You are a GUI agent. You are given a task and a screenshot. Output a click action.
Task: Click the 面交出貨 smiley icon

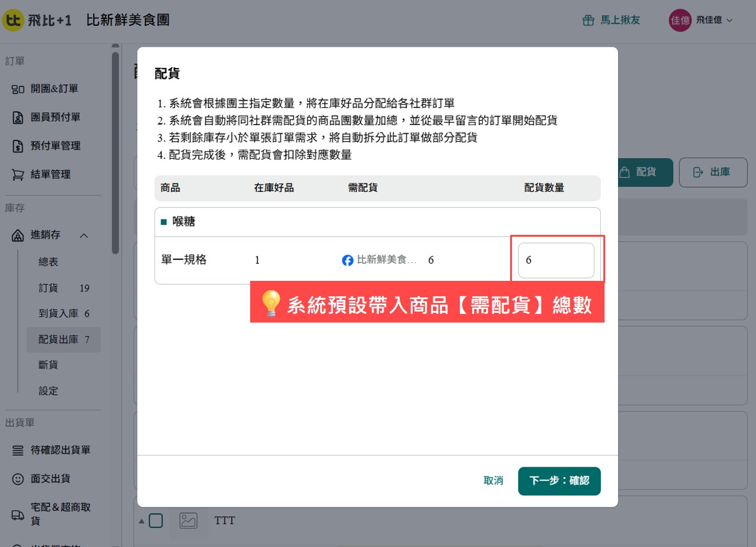pyautogui.click(x=18, y=478)
